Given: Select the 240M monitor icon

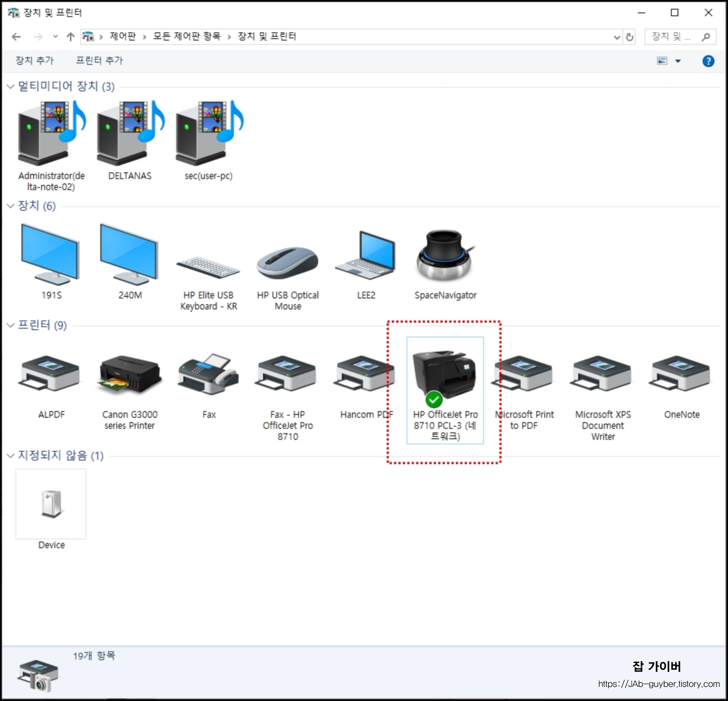Looking at the screenshot, I should pos(129,254).
